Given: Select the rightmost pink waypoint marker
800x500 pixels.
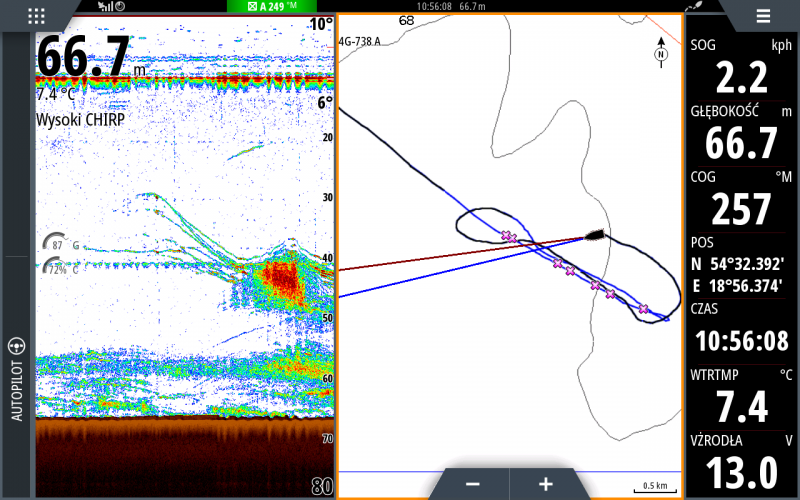Looking at the screenshot, I should (x=644, y=309).
